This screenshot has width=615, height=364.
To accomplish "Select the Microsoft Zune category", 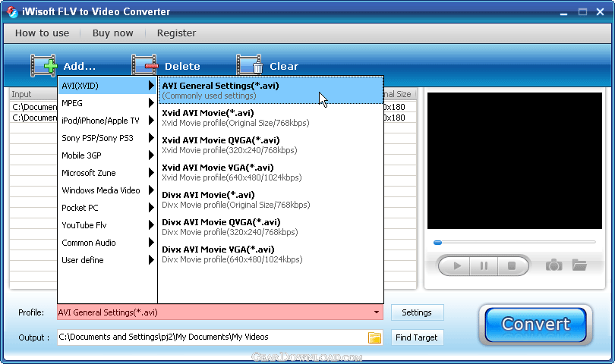I will point(108,173).
